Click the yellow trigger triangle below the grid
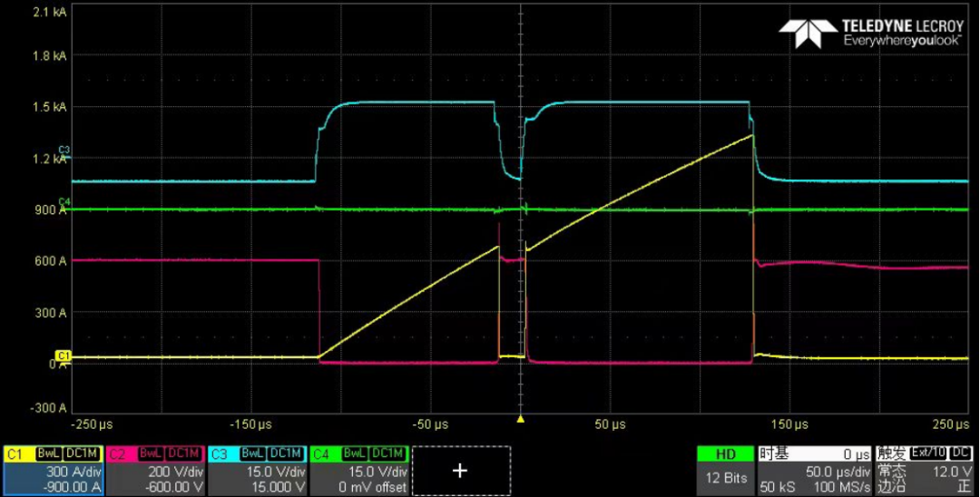Screen dimensions: 980x497 pyautogui.click(x=521, y=419)
